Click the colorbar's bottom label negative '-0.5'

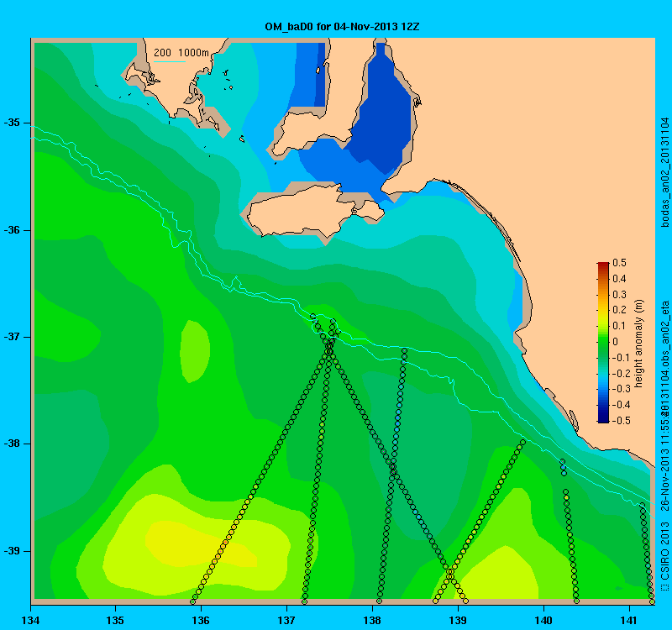pyautogui.click(x=620, y=421)
